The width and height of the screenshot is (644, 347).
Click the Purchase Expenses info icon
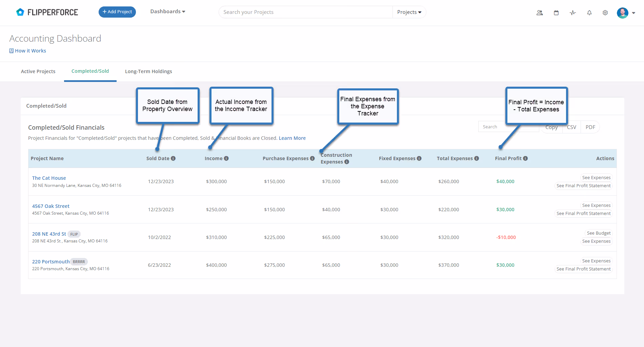(x=313, y=158)
